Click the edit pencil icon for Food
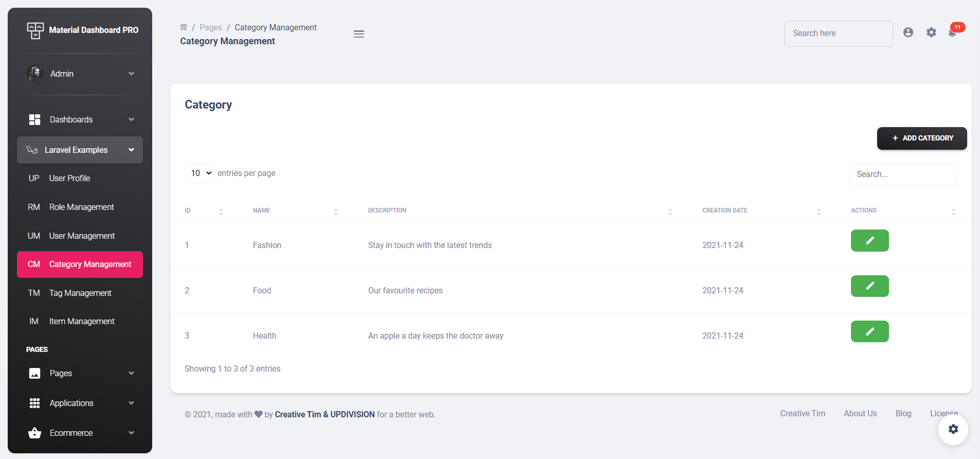Viewport: 980px width, 459px height. coord(869,286)
